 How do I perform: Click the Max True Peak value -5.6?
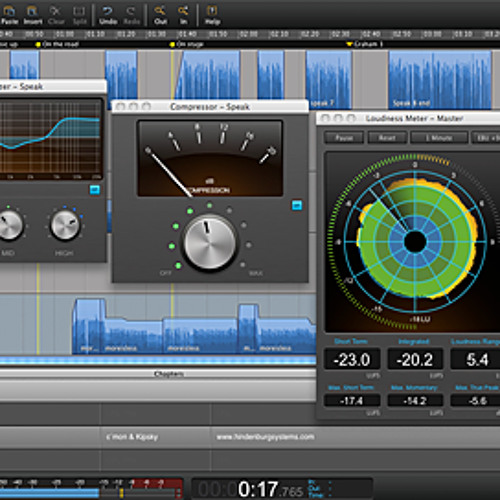[x=476, y=400]
